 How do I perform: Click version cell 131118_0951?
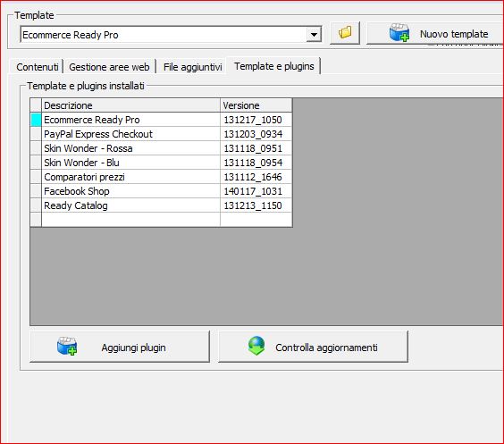tap(256, 148)
